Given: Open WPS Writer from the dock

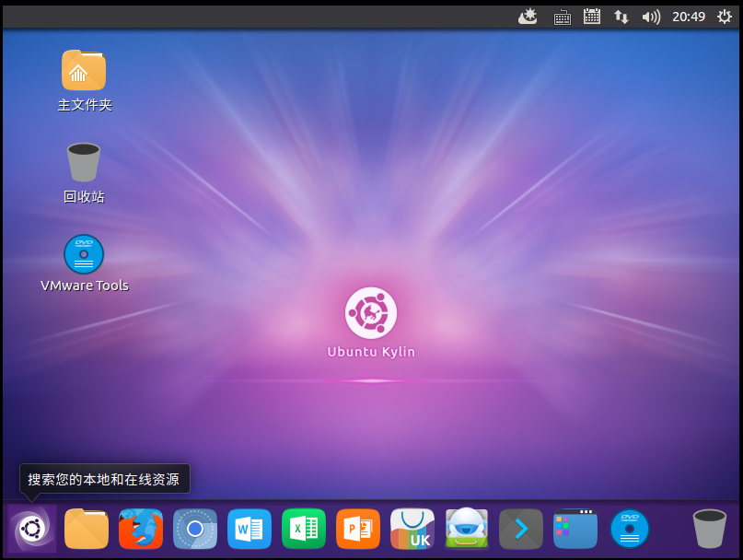Looking at the screenshot, I should [250, 529].
